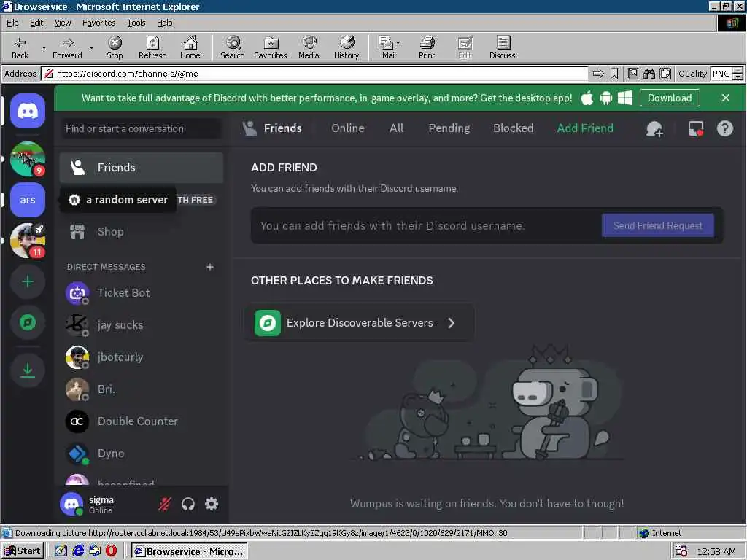Screen dimensions: 747x560
Task: Select Friends in the left sidebar
Action: coord(142,168)
